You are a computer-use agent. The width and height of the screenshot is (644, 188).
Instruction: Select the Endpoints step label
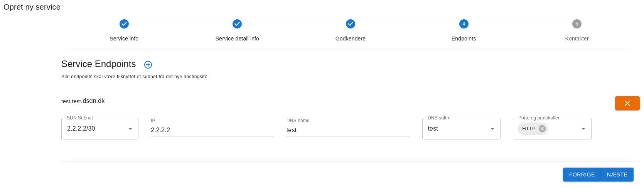click(464, 39)
